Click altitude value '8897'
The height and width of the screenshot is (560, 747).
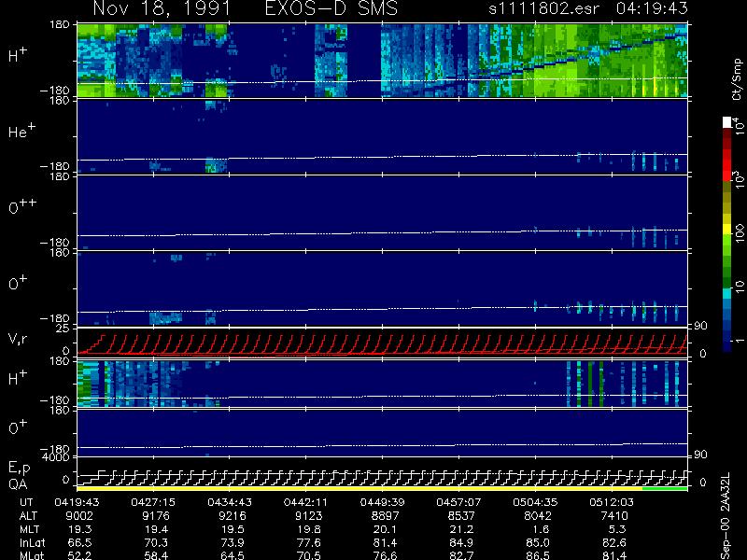point(385,516)
